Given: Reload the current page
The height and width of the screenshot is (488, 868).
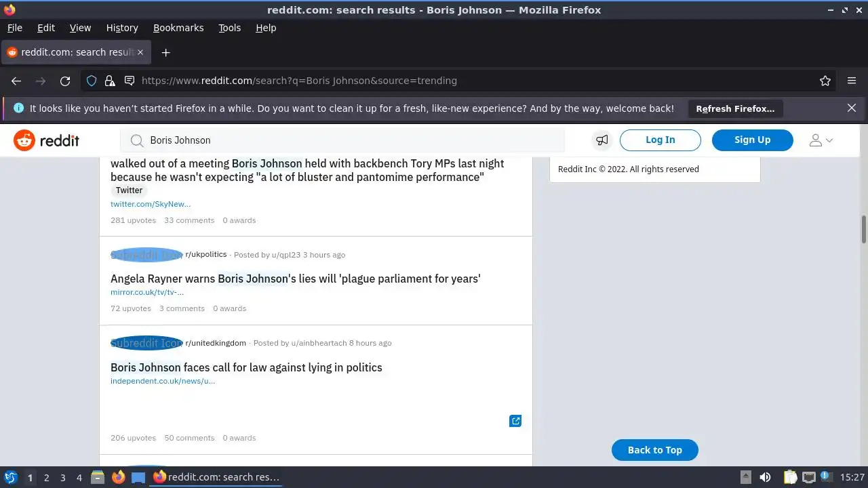Looking at the screenshot, I should 65,81.
